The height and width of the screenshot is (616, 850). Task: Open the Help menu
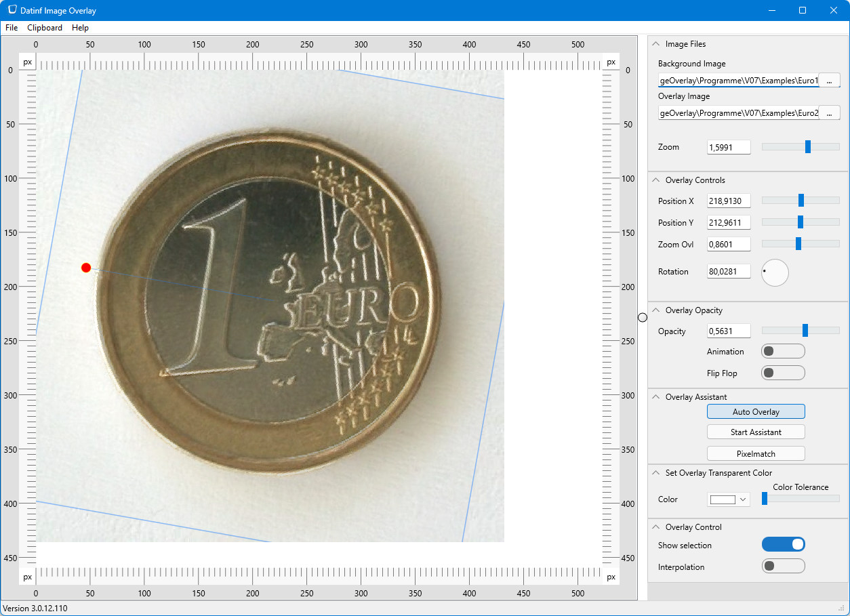tap(80, 28)
